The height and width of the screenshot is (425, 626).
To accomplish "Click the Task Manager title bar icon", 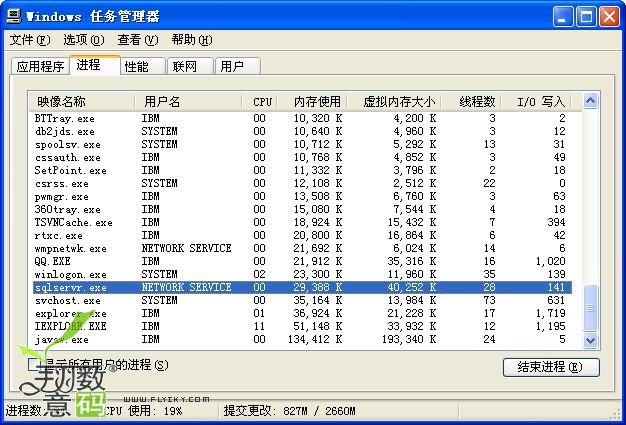I will click(14, 16).
